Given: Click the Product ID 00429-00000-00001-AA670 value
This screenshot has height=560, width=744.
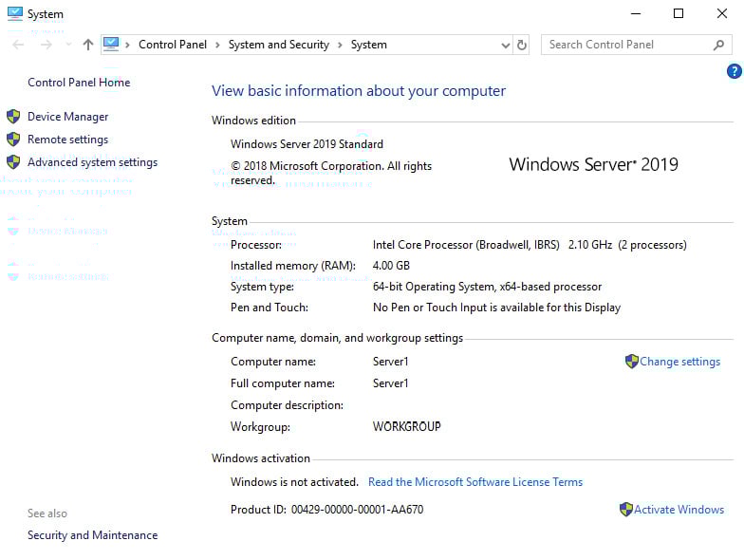Looking at the screenshot, I should coord(357,510).
